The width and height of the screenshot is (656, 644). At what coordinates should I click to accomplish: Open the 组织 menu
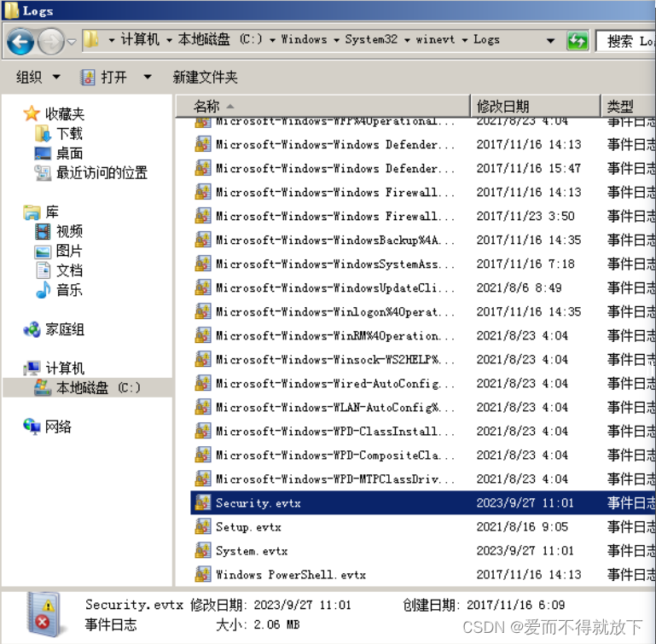tap(38, 77)
